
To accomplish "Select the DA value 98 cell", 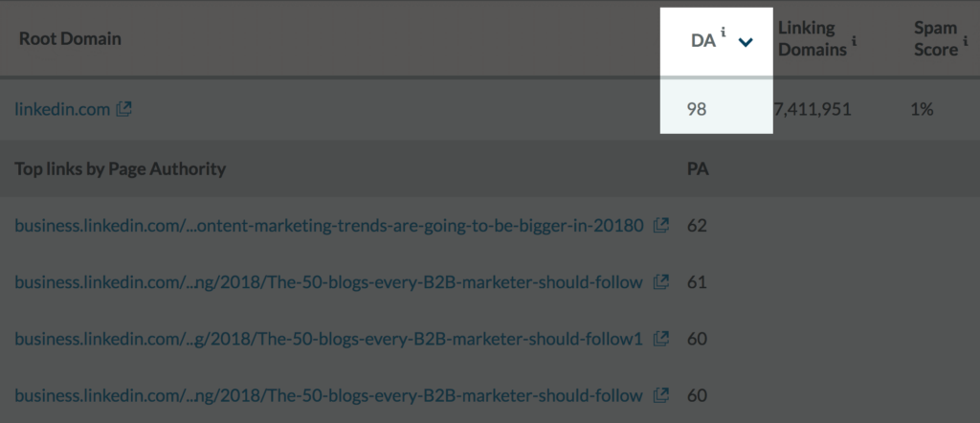I will 698,109.
